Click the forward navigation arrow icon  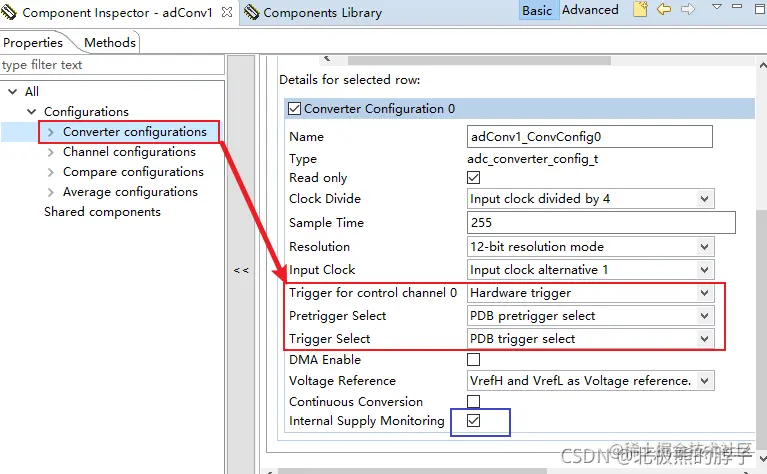pos(688,9)
